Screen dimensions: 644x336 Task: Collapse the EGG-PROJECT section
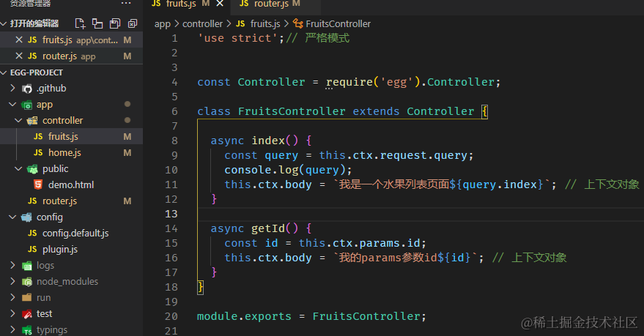[4, 72]
